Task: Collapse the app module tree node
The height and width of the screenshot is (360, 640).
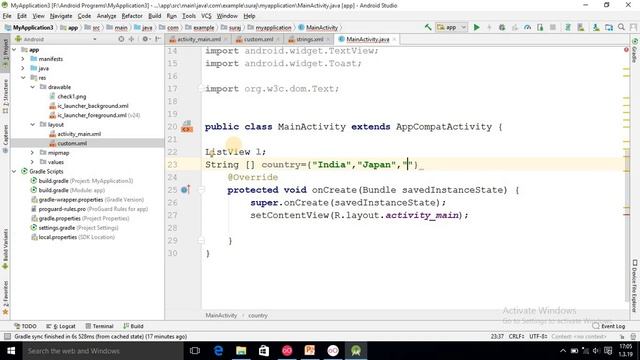Action: 14,49
